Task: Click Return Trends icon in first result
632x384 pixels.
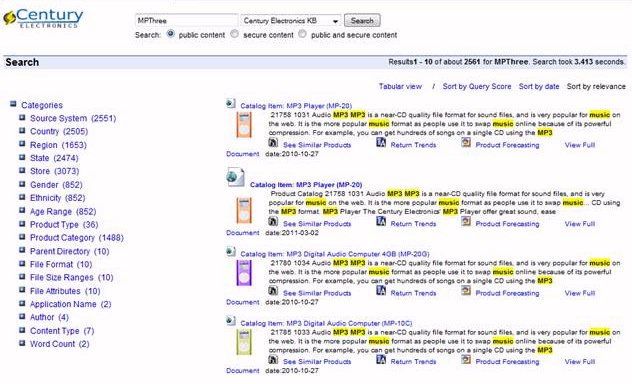Action: 381,142
